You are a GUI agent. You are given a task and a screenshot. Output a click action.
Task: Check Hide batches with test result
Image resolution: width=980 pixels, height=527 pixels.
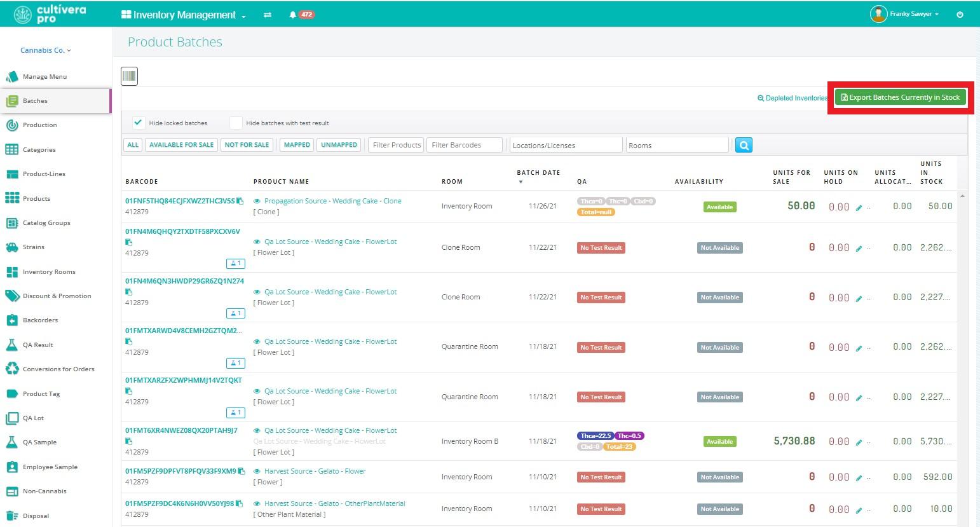coord(236,123)
